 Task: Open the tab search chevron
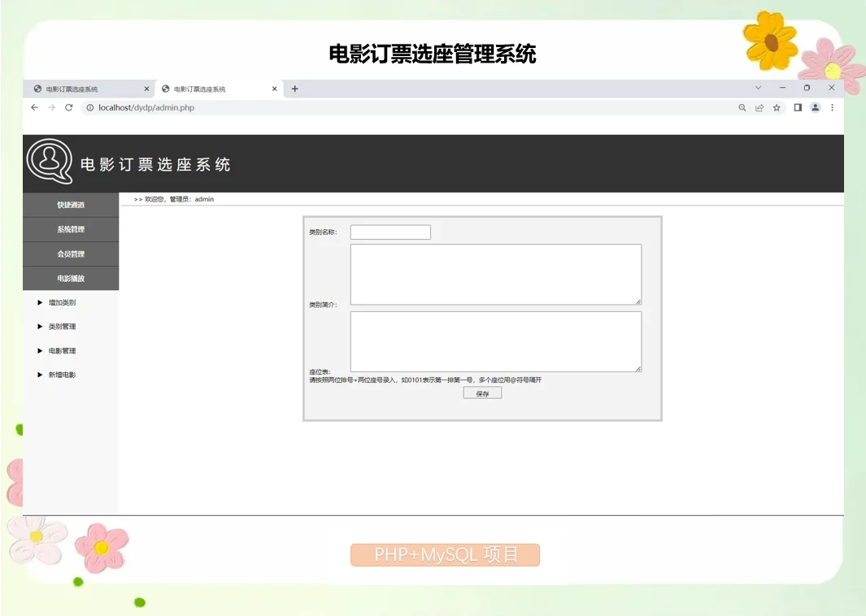click(x=758, y=87)
